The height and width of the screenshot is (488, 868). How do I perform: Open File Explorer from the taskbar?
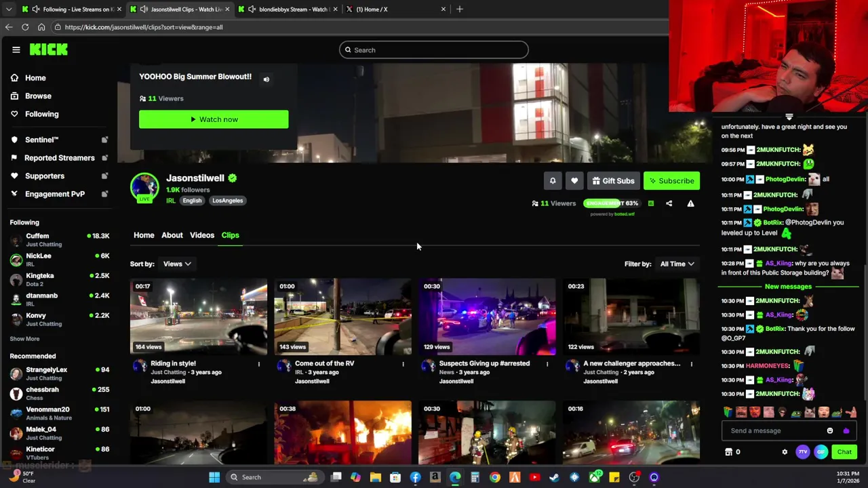pos(376,477)
